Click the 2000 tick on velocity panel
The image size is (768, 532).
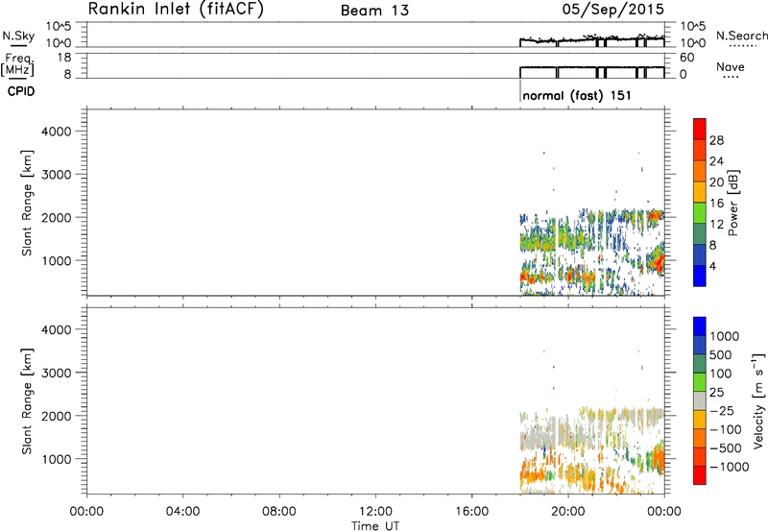(56, 416)
